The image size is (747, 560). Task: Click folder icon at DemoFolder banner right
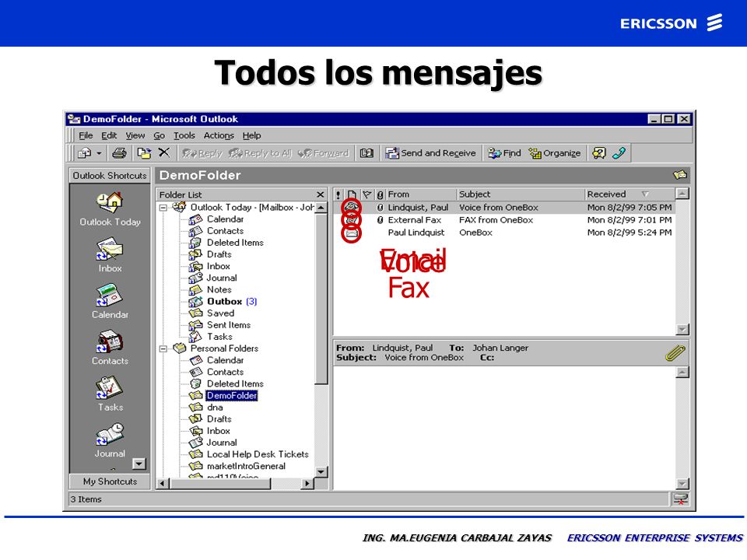[680, 175]
